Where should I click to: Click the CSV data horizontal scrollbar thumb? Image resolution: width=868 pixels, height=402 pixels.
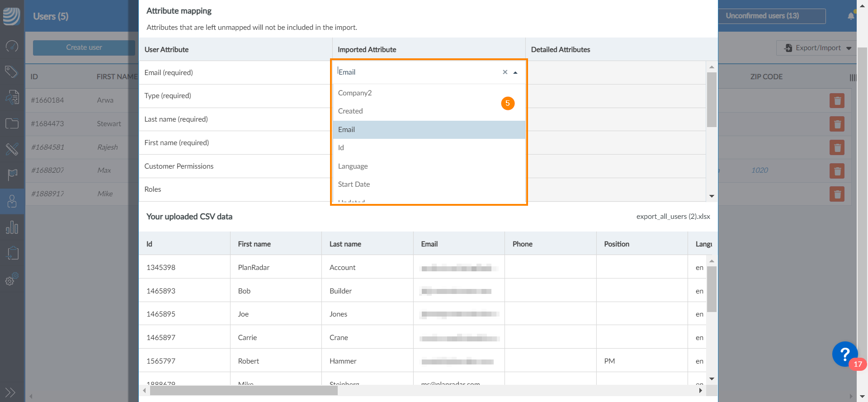click(x=244, y=391)
